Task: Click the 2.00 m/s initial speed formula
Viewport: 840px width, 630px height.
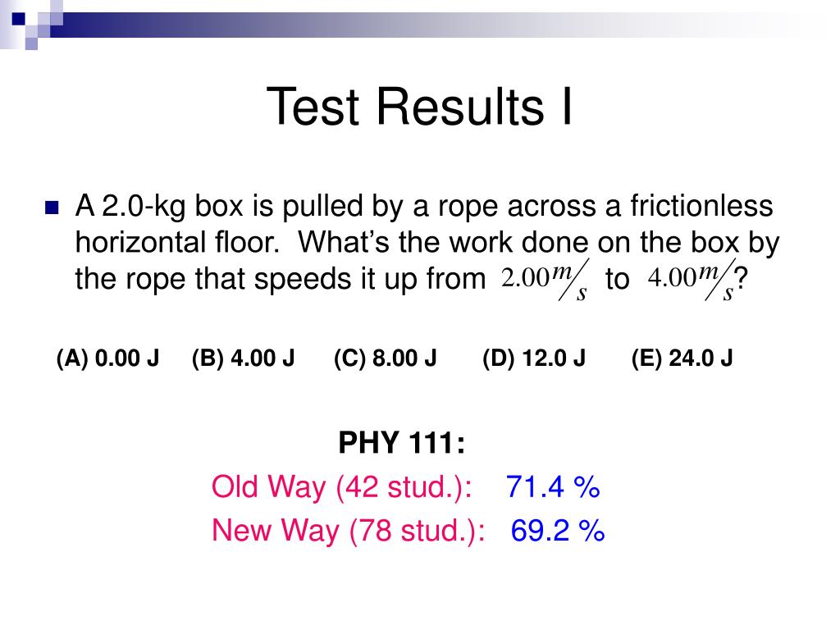Action: [x=545, y=281]
